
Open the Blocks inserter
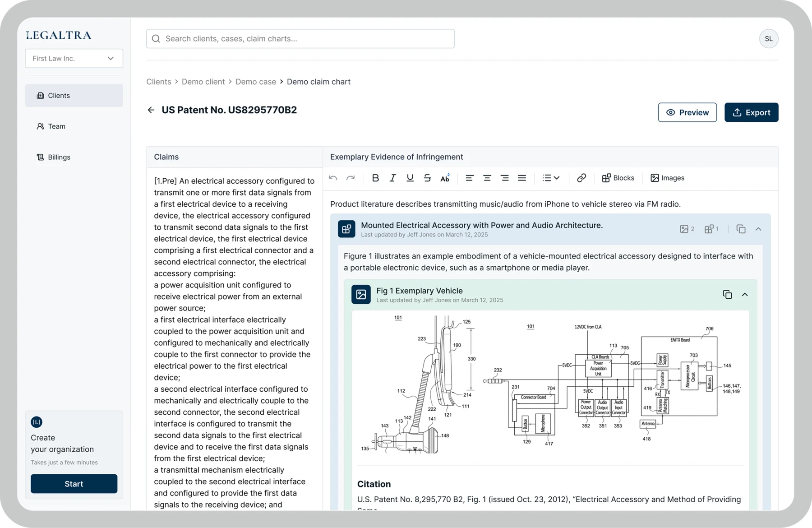[x=618, y=178]
